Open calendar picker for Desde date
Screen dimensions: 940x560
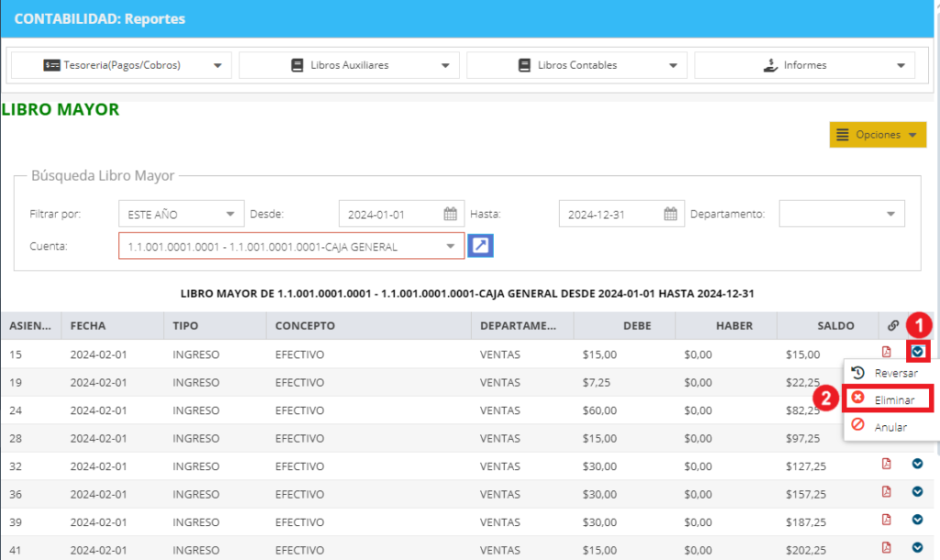pos(450,214)
